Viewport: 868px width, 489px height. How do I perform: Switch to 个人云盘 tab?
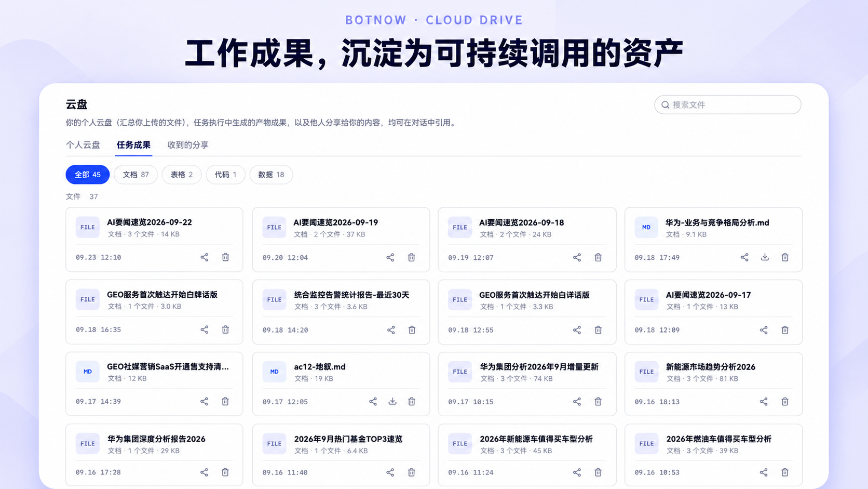(83, 145)
